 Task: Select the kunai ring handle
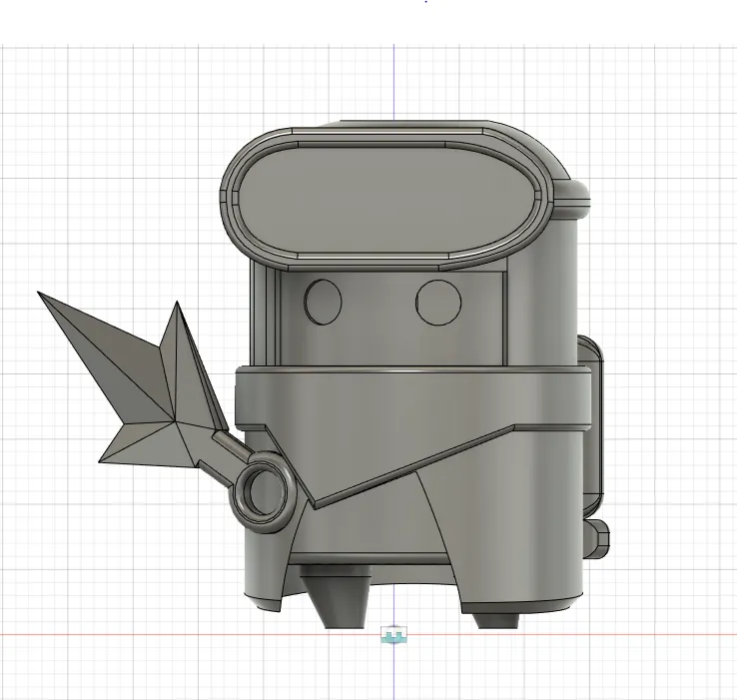[265, 490]
